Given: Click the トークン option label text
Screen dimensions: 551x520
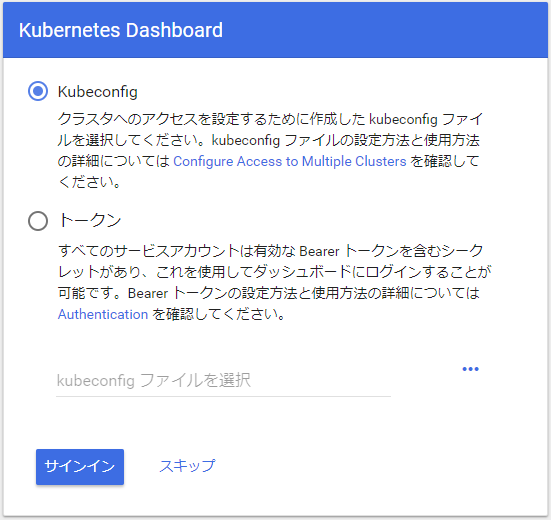Looking at the screenshot, I should pos(90,220).
